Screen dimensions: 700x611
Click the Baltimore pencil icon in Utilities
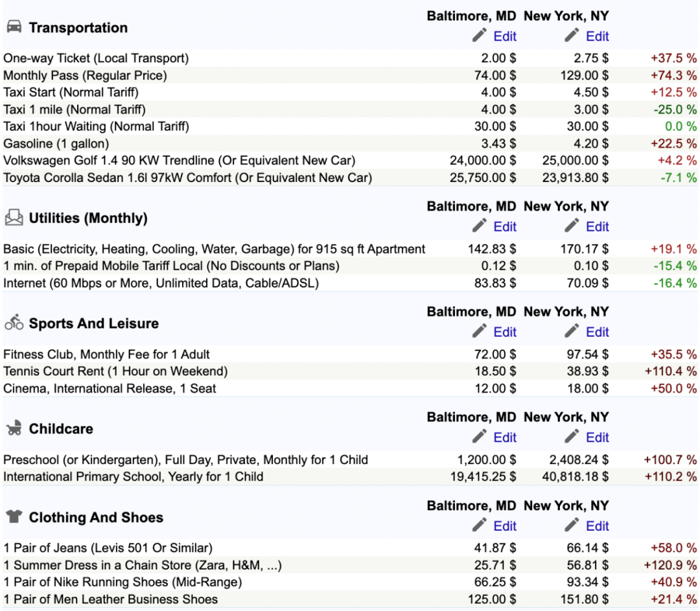pos(480,226)
